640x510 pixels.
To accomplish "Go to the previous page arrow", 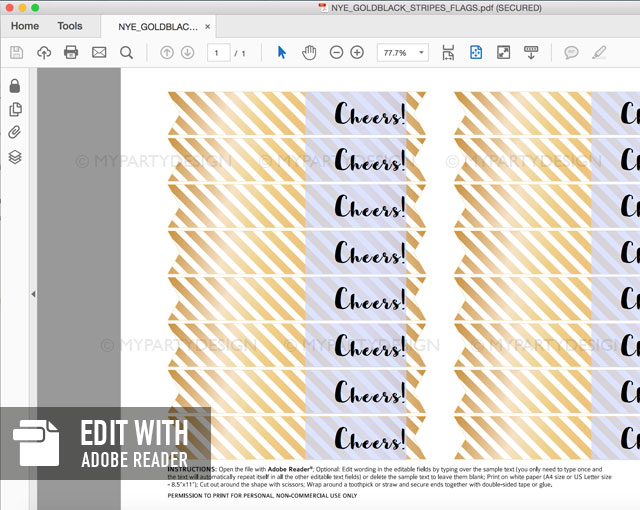I will 167,52.
